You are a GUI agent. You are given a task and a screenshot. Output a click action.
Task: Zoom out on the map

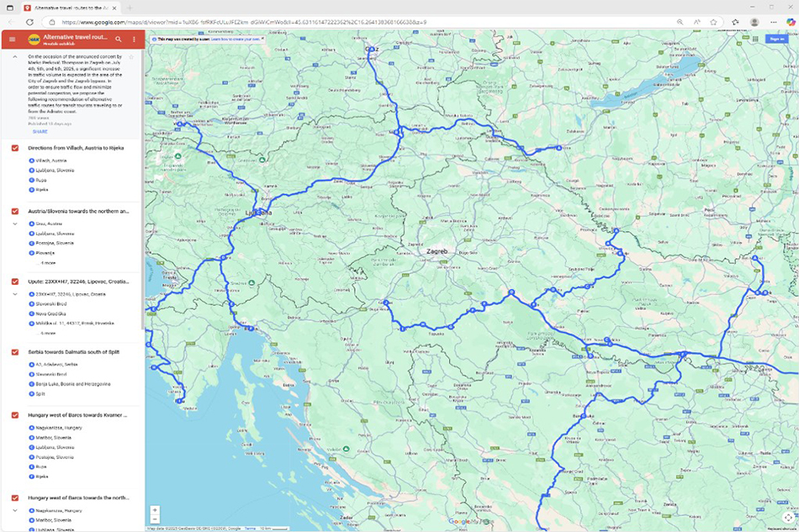click(155, 519)
